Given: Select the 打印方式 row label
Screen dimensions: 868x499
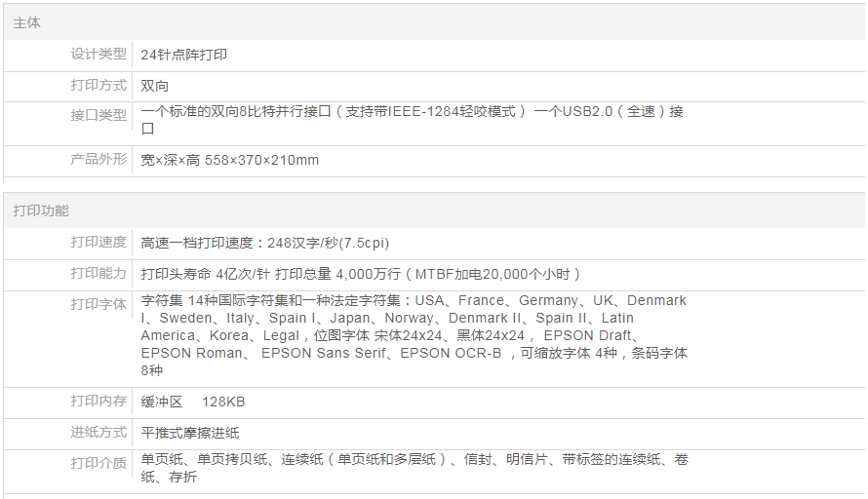Looking at the screenshot, I should [99, 85].
